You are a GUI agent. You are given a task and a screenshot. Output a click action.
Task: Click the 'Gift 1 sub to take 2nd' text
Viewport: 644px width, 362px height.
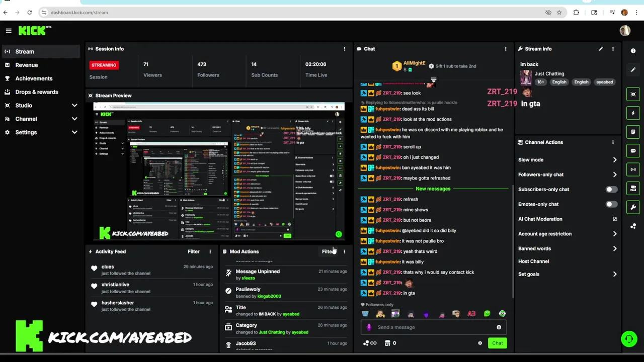(456, 66)
